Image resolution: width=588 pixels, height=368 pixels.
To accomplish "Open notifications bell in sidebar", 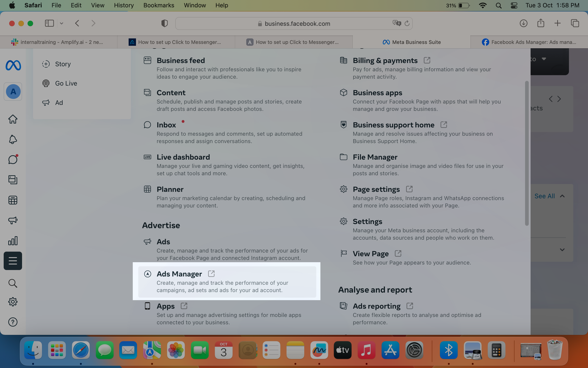I will (13, 139).
